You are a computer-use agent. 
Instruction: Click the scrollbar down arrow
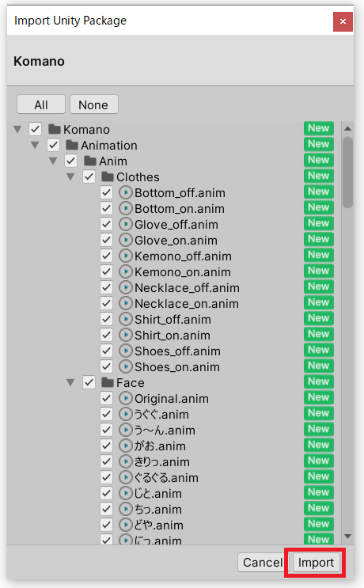click(x=347, y=537)
